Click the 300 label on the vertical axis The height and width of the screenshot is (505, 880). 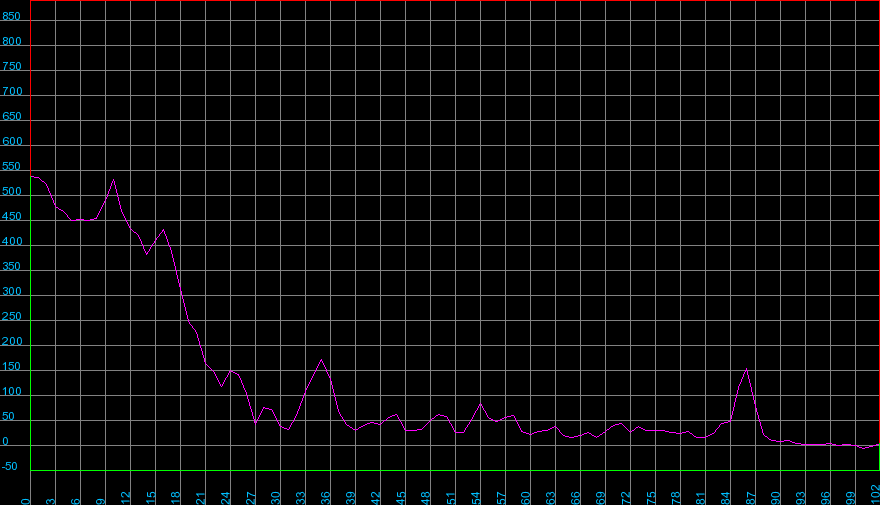pos(12,291)
